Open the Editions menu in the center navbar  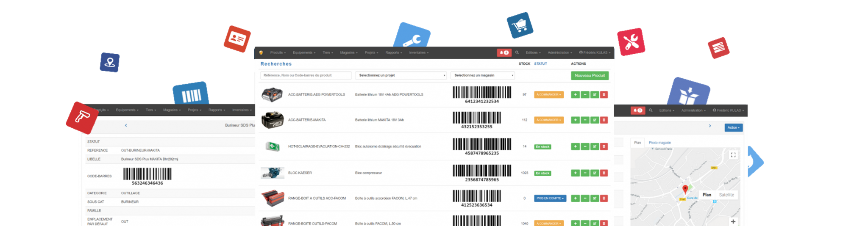pyautogui.click(x=533, y=53)
